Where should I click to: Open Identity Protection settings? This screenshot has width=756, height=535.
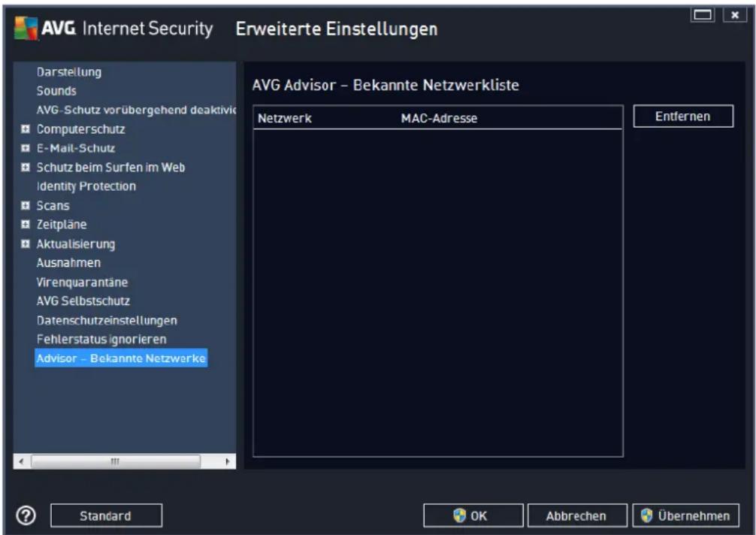point(86,186)
